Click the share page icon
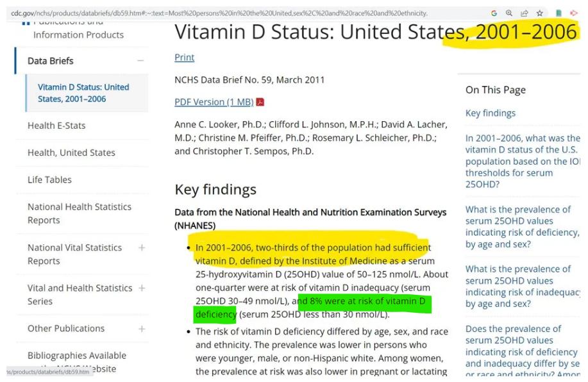 pos(525,13)
